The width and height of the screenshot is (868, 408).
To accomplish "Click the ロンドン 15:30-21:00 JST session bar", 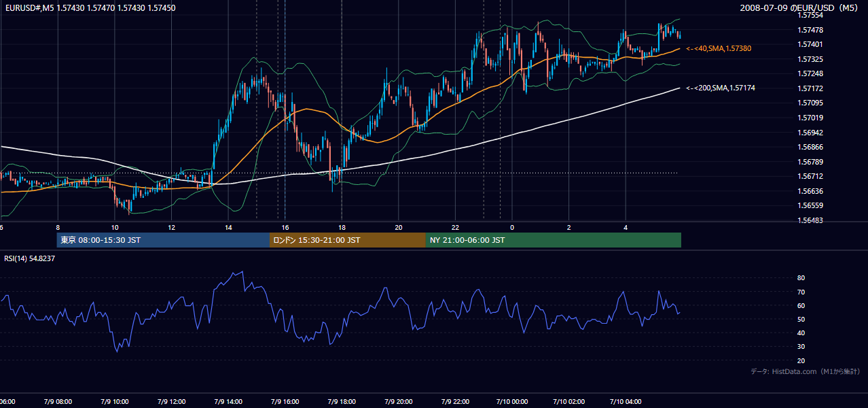I will coord(348,240).
